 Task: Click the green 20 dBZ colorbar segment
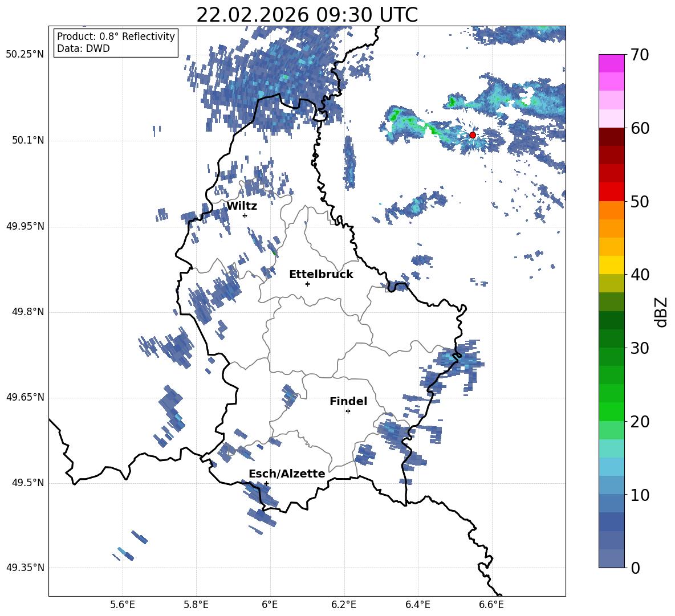point(611,411)
